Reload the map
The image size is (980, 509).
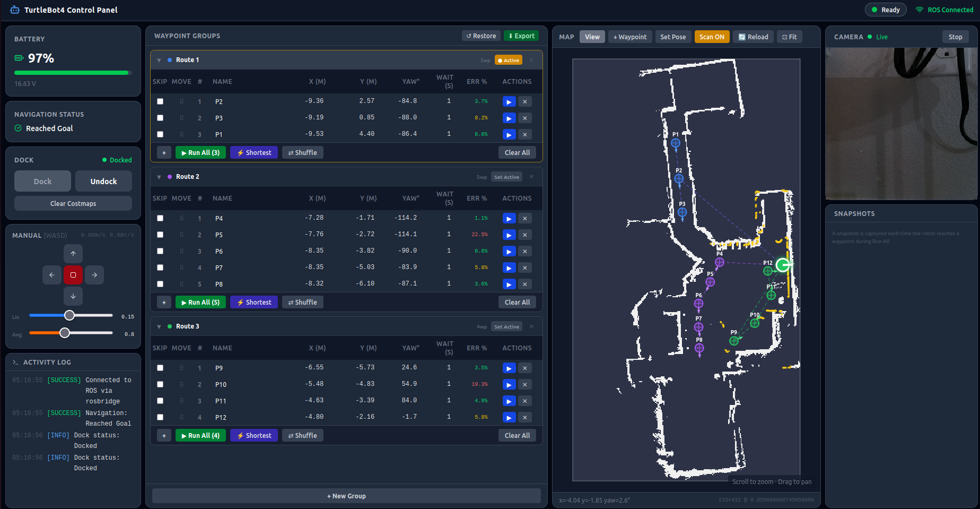click(x=753, y=37)
